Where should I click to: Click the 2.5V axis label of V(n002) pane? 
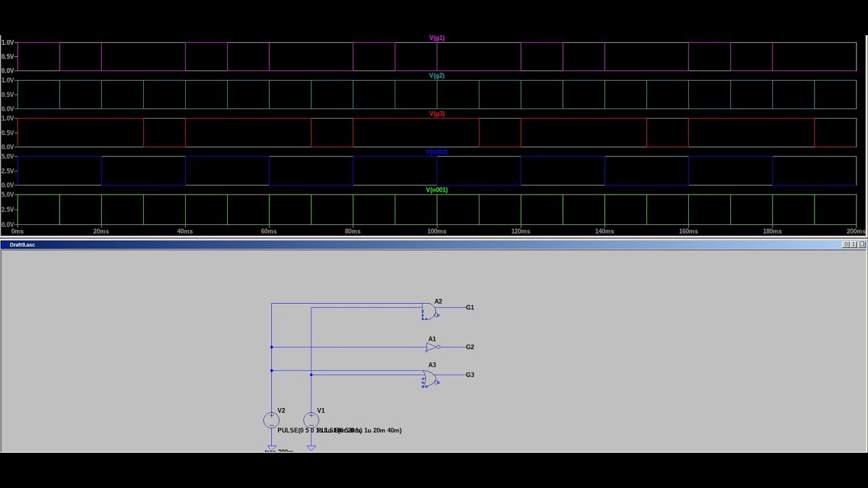(7, 170)
